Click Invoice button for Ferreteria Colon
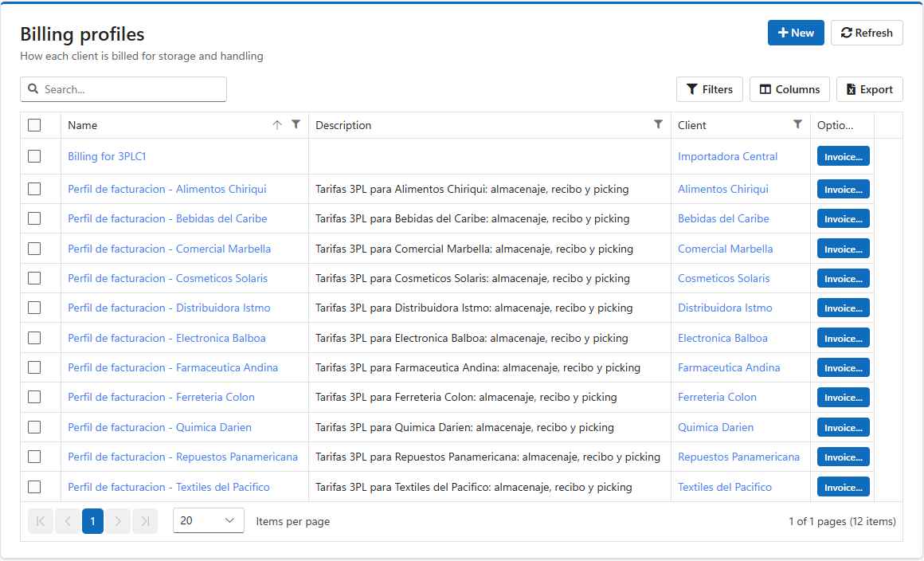Viewport: 924px width, 561px height. [844, 397]
